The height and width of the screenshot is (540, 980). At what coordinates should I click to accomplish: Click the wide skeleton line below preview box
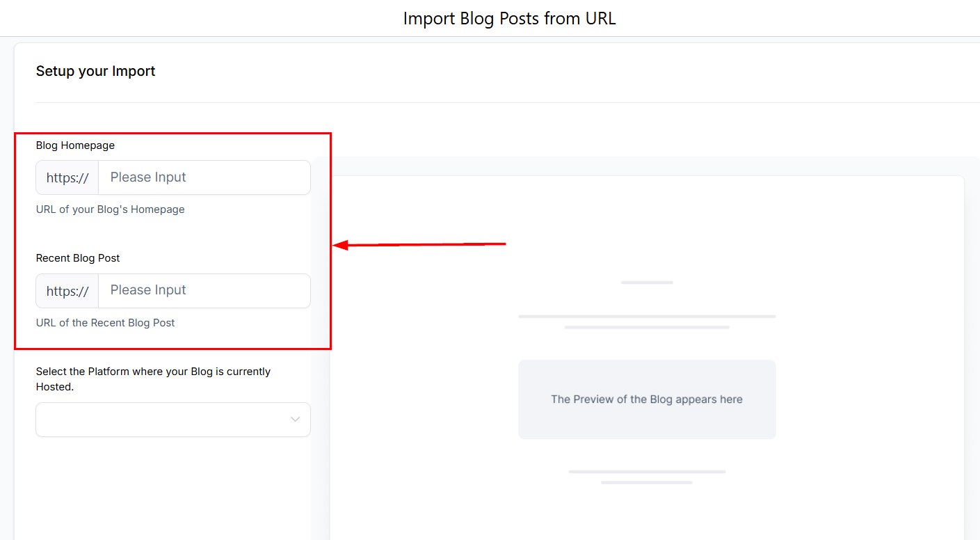pyautogui.click(x=647, y=472)
